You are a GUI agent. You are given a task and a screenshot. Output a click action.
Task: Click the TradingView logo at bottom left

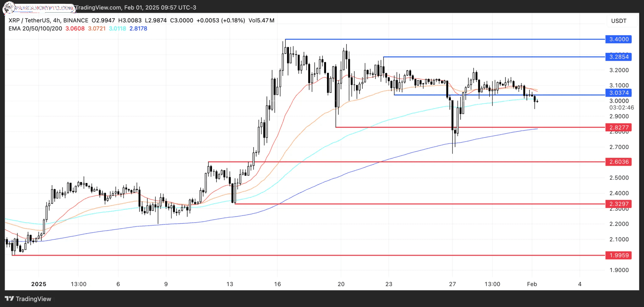pyautogui.click(x=28, y=299)
